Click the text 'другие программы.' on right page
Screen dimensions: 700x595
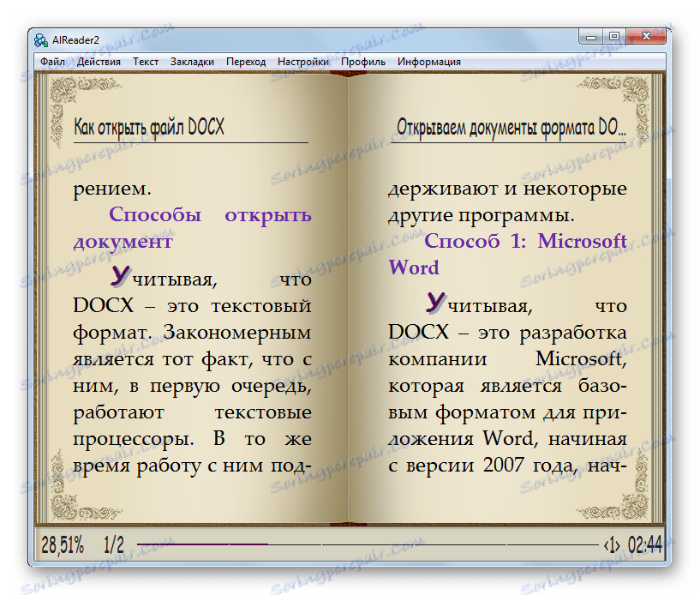[x=482, y=216]
